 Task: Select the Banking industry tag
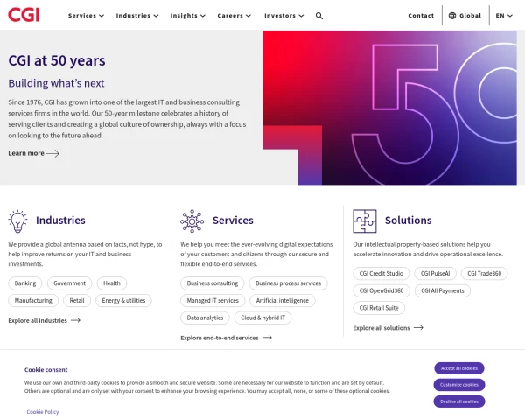[x=25, y=283]
